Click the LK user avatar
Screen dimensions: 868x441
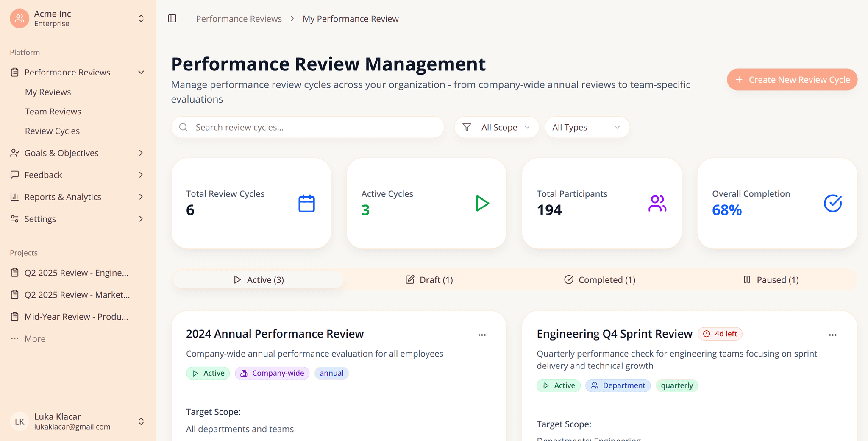pyautogui.click(x=19, y=421)
